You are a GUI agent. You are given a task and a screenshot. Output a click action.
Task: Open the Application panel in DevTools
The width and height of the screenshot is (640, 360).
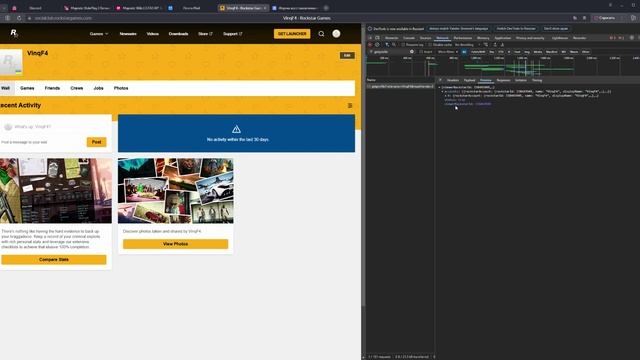[502, 38]
